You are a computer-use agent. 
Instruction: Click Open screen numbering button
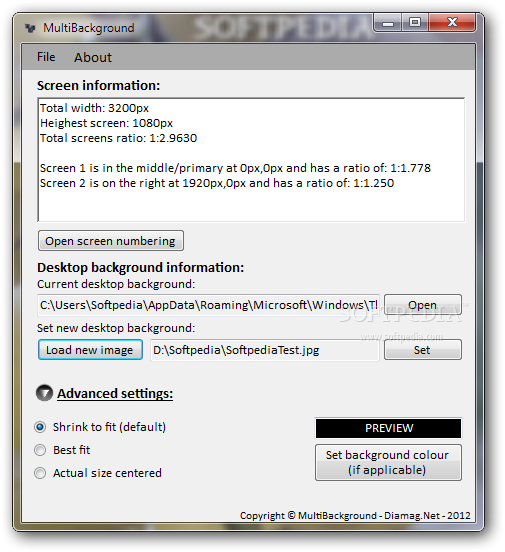[x=111, y=241]
